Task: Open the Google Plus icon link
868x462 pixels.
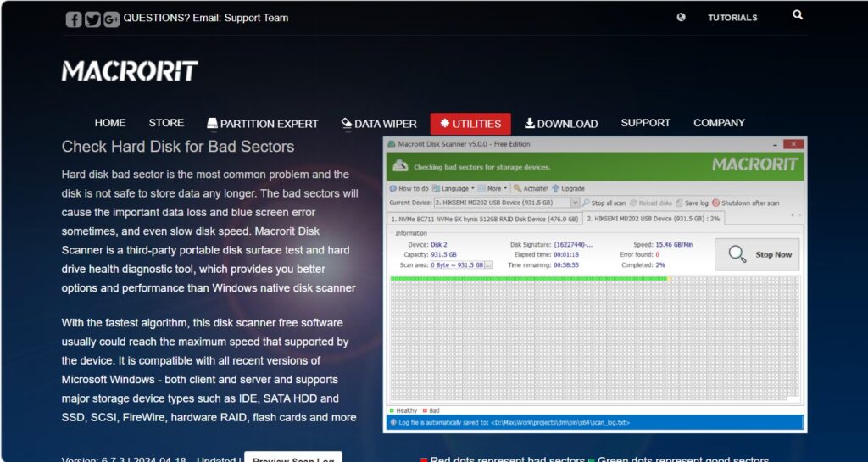Action: click(111, 19)
